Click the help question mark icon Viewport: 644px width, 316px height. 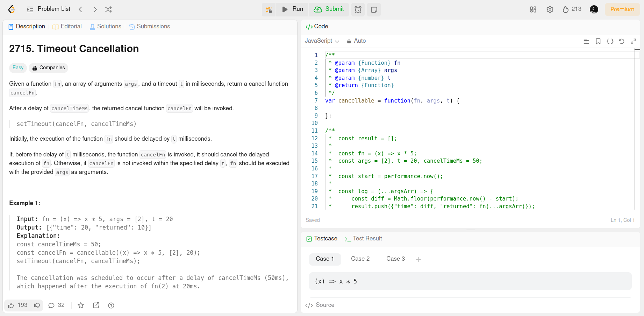click(x=111, y=306)
